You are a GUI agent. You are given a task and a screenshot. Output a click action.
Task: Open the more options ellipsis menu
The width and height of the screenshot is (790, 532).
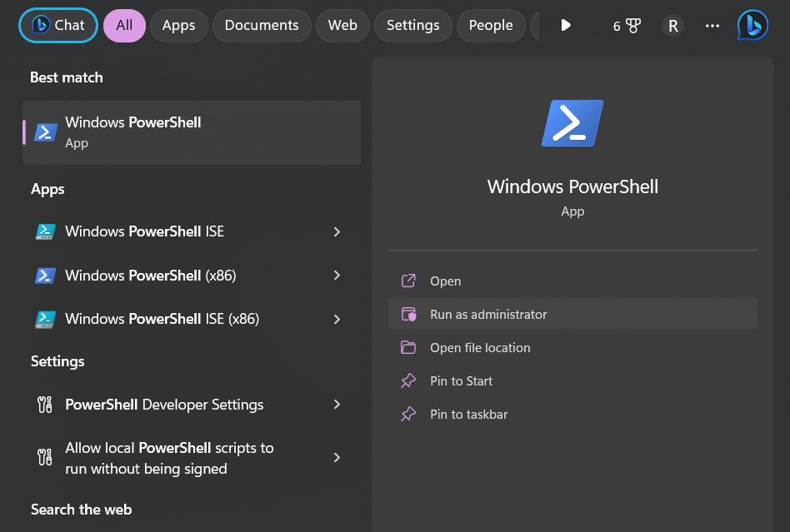(x=712, y=26)
